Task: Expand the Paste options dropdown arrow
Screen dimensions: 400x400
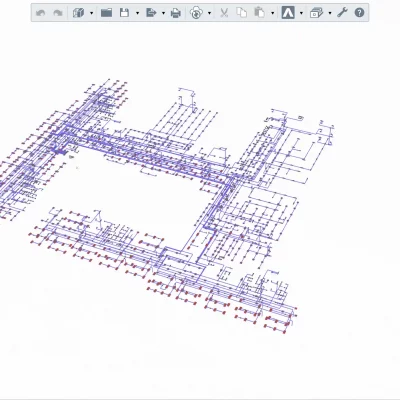Action: tap(273, 13)
